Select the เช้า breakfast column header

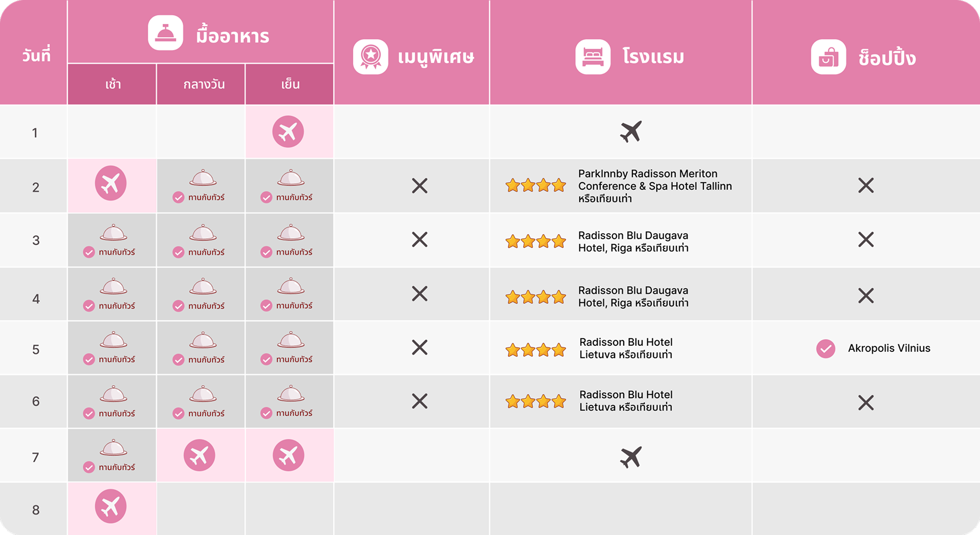pyautogui.click(x=113, y=85)
